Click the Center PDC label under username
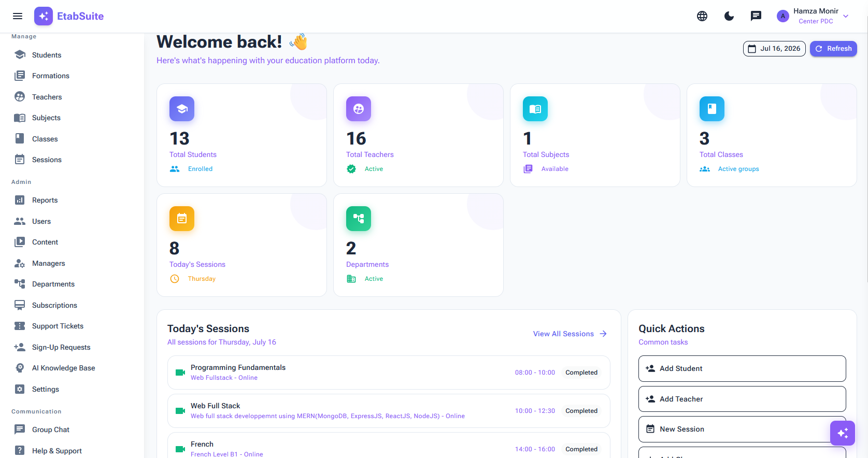This screenshot has width=868, height=458. 816,21
